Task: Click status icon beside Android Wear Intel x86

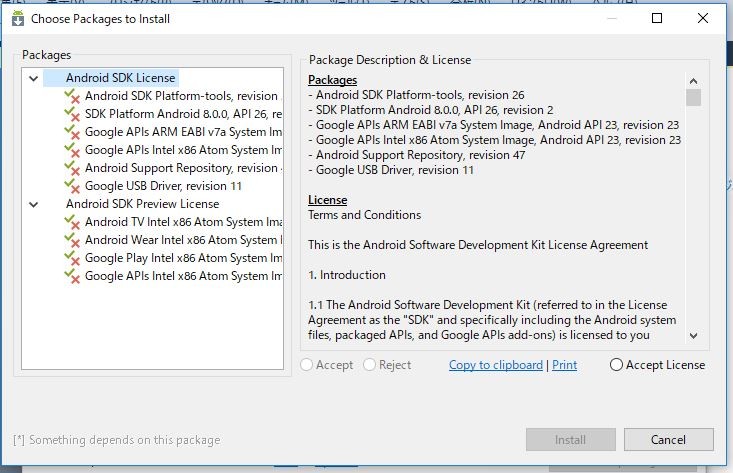Action: click(72, 240)
